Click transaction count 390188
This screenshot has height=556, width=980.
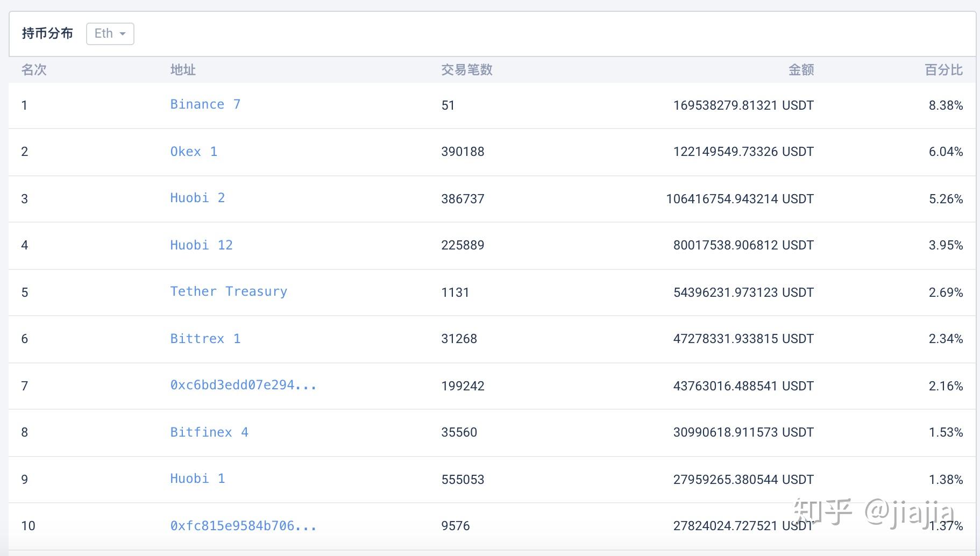(x=463, y=152)
